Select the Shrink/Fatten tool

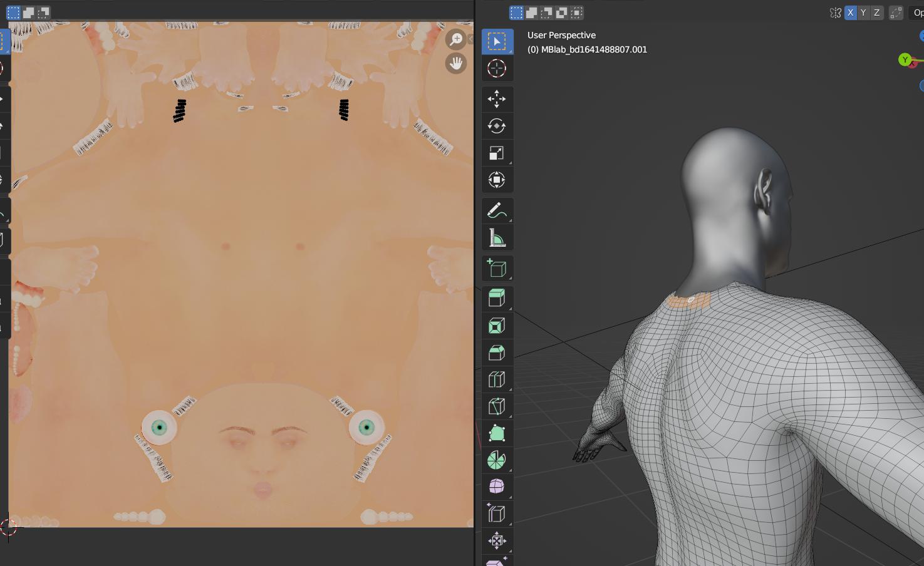click(497, 541)
